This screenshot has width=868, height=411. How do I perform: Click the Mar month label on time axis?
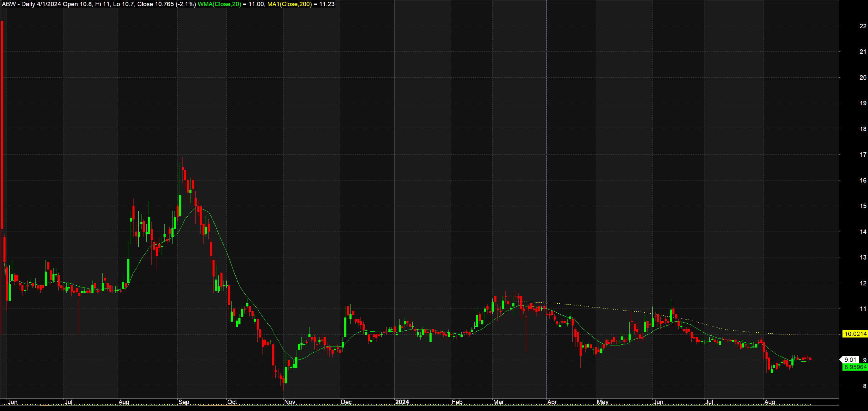pos(499,402)
